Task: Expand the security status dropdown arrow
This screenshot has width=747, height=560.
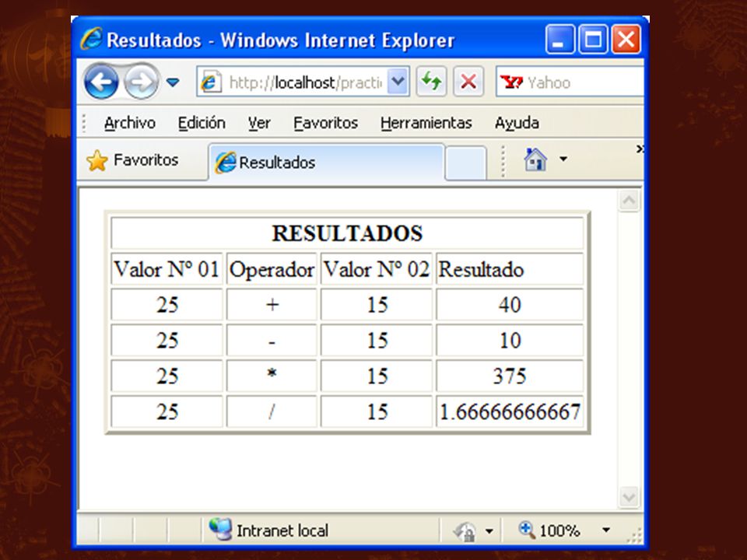Action: (489, 530)
